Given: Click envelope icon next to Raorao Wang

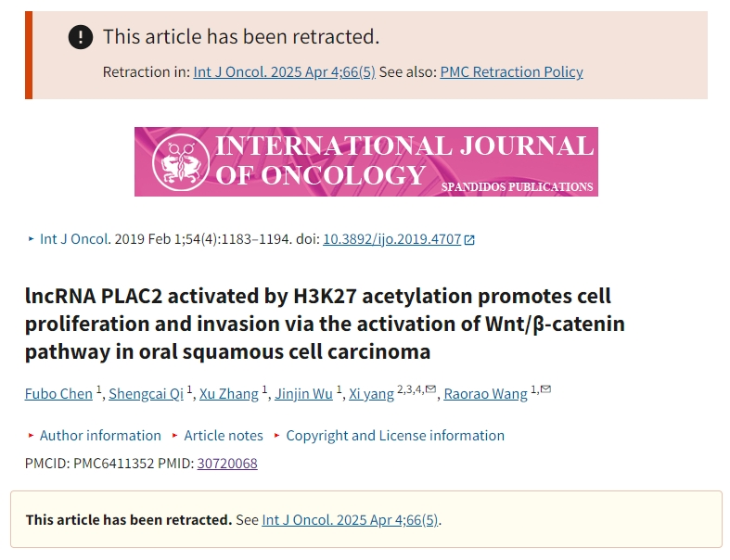Looking at the screenshot, I should tap(545, 389).
